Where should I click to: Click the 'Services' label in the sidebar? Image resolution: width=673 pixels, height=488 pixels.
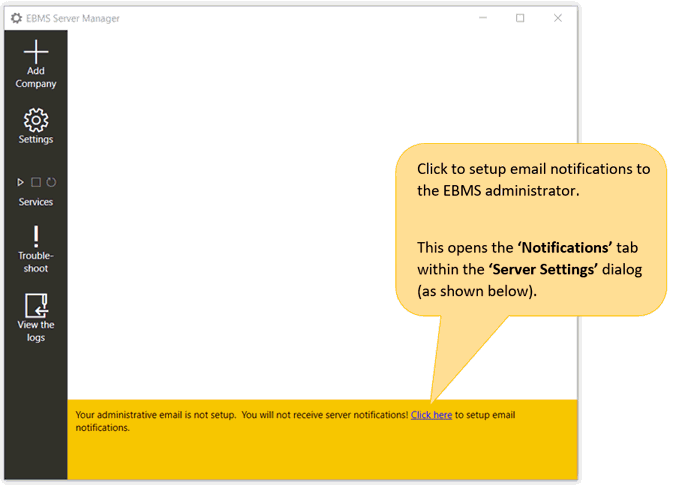pyautogui.click(x=36, y=202)
